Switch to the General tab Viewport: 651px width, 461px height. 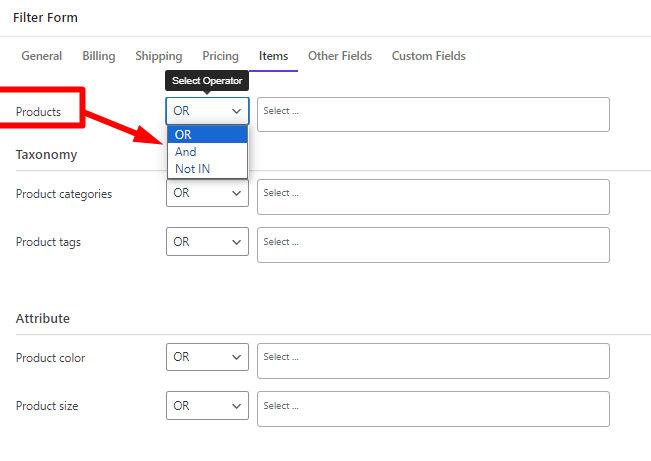click(42, 56)
